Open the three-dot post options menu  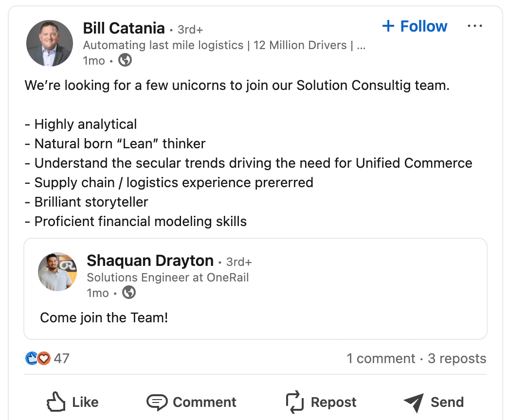pos(474,26)
